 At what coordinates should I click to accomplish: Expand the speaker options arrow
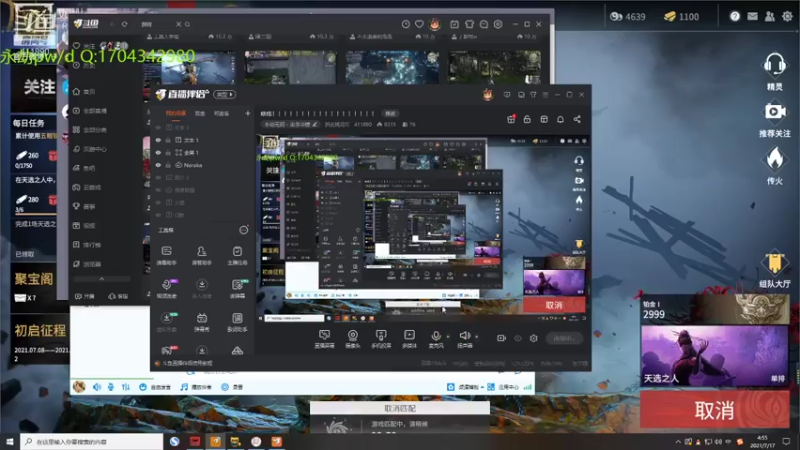[476, 336]
